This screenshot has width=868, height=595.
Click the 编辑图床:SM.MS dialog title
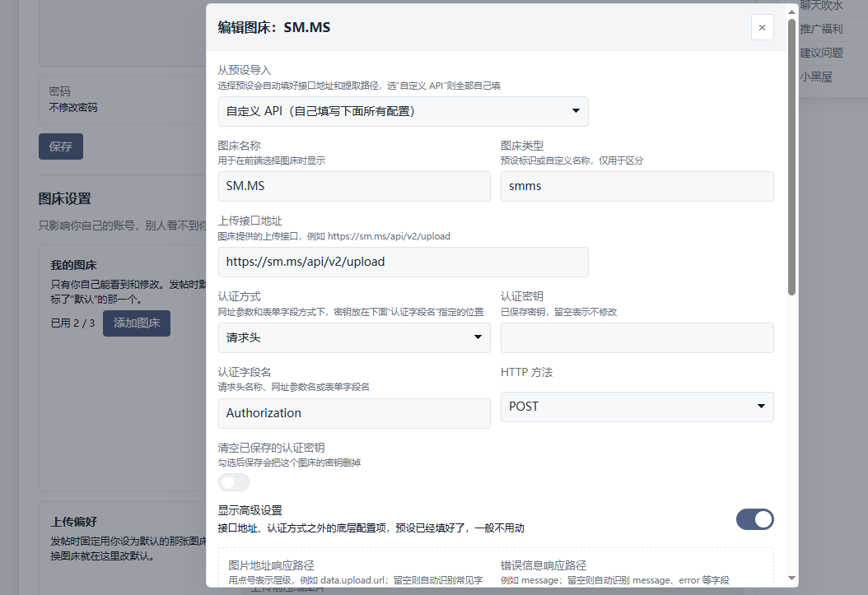[274, 28]
